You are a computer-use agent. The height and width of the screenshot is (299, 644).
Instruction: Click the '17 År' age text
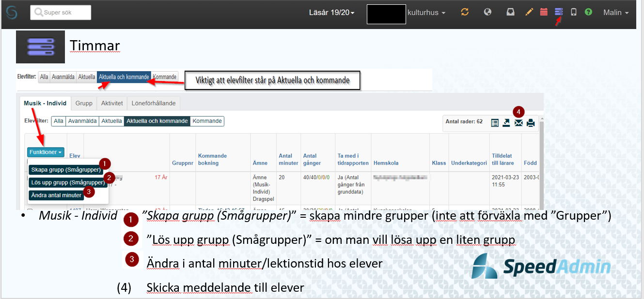pyautogui.click(x=161, y=178)
